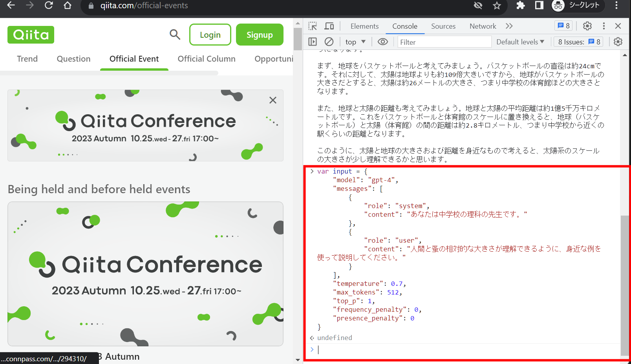Switch to the Sources panel
Image resolution: width=631 pixels, height=364 pixels.
coord(443,26)
